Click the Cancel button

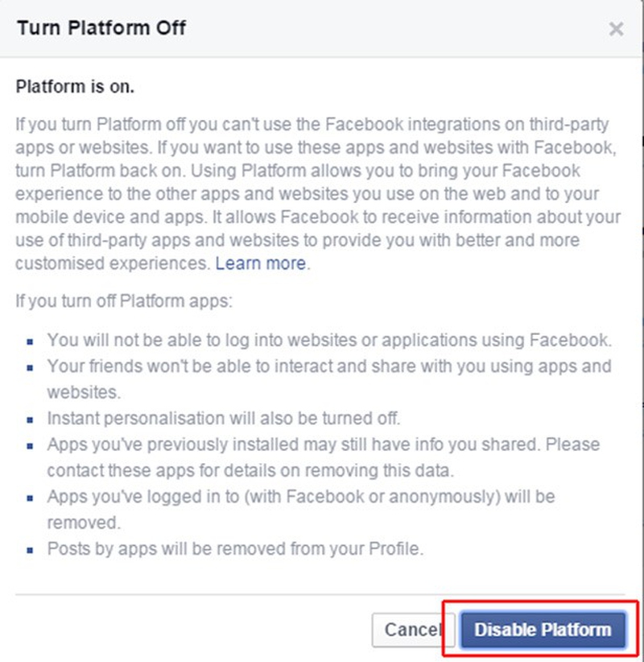click(x=413, y=630)
